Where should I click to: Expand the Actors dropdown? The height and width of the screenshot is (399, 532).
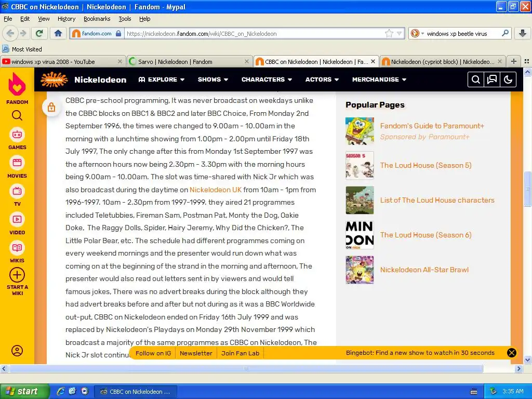pos(322,79)
